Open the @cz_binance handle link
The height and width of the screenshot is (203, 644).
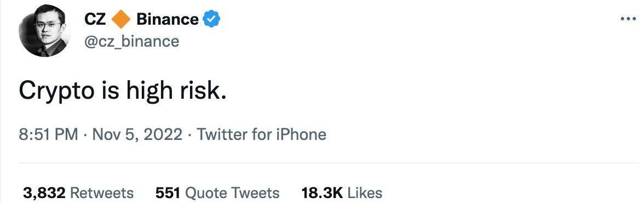[x=131, y=41]
